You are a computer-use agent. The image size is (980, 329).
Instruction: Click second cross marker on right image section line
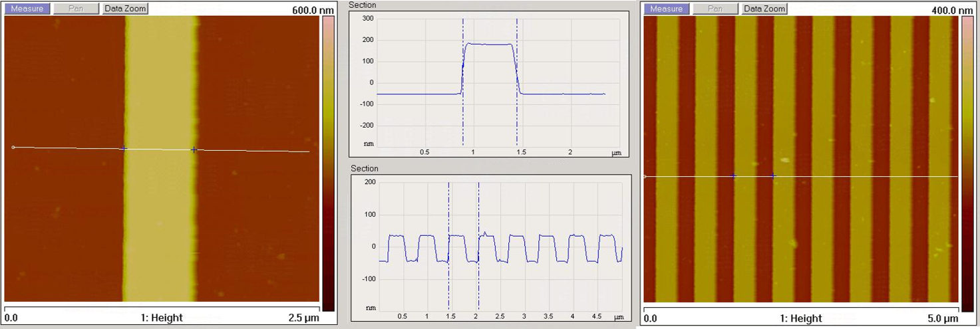click(773, 176)
